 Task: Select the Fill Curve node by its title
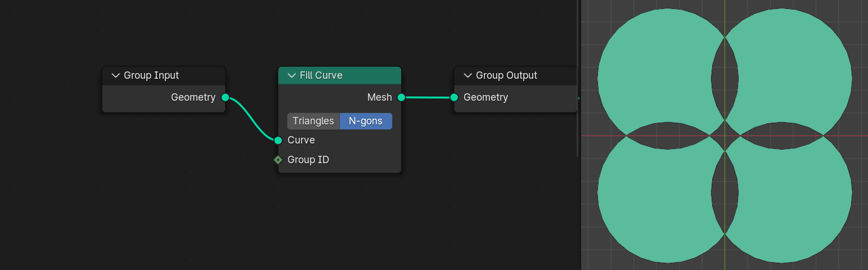(x=321, y=75)
